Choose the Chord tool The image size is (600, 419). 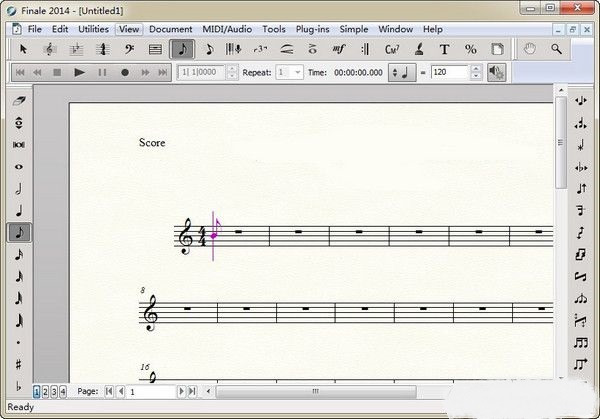tap(392, 48)
